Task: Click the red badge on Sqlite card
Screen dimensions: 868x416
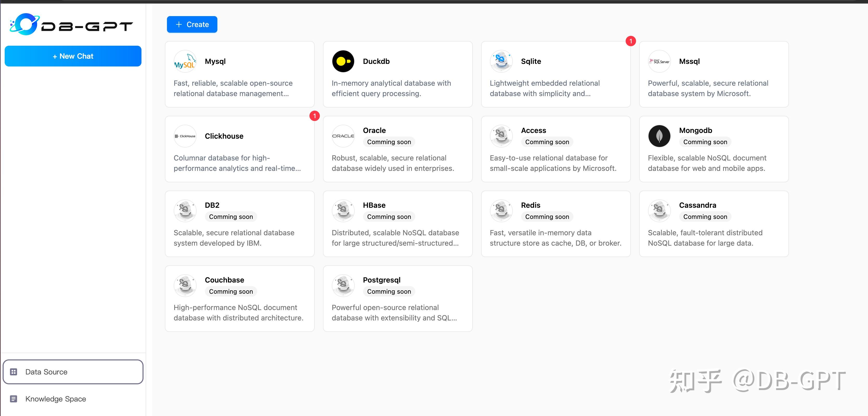Action: 630,41
